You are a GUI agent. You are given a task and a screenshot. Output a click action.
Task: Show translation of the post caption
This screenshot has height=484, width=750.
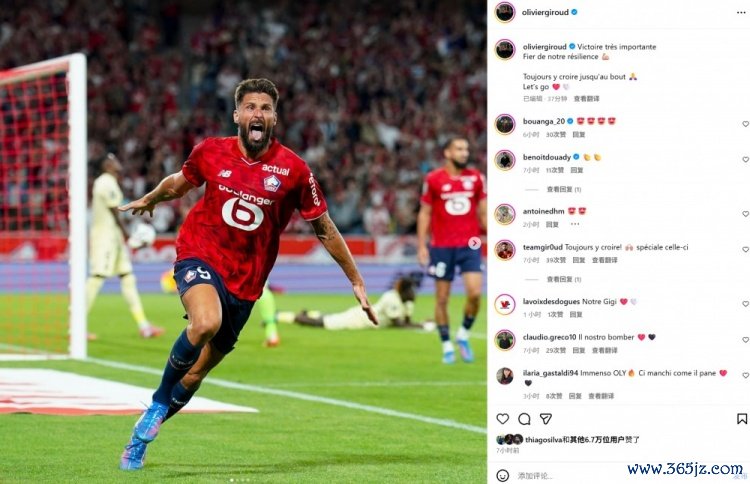(586, 99)
